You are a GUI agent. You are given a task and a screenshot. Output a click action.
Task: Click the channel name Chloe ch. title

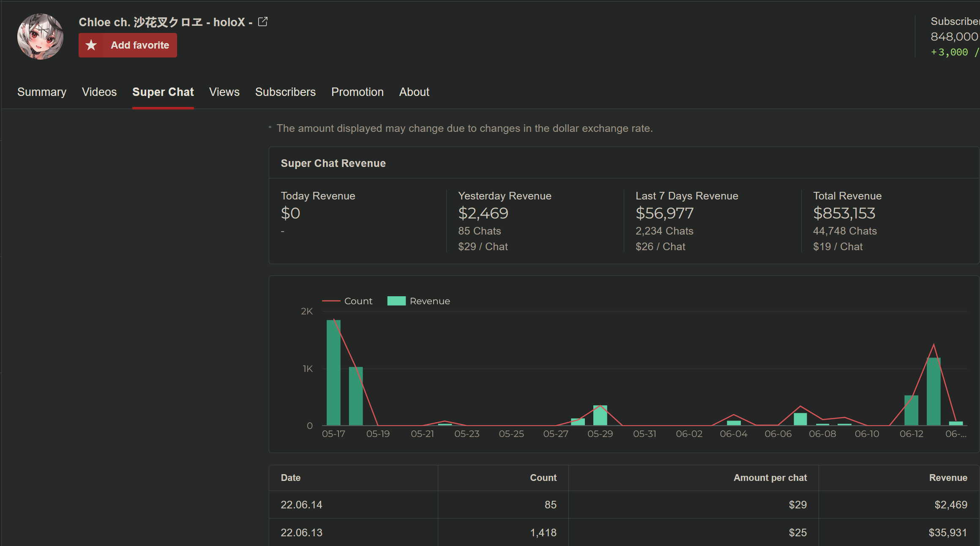(x=165, y=22)
